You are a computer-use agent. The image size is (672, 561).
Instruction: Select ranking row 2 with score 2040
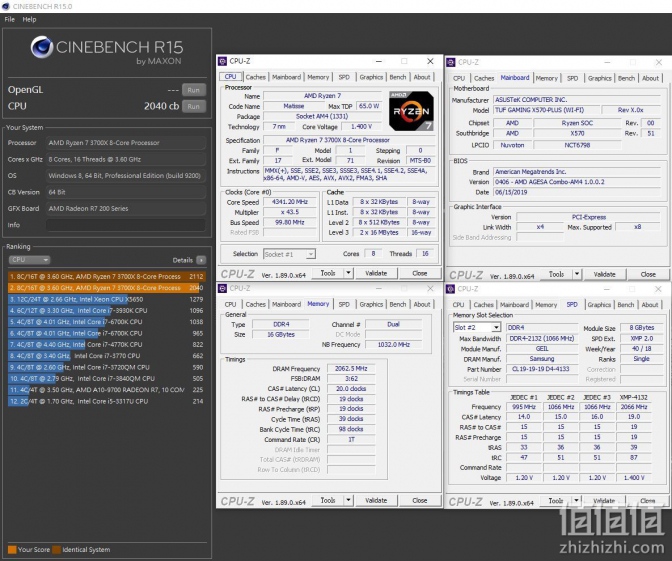click(106, 288)
